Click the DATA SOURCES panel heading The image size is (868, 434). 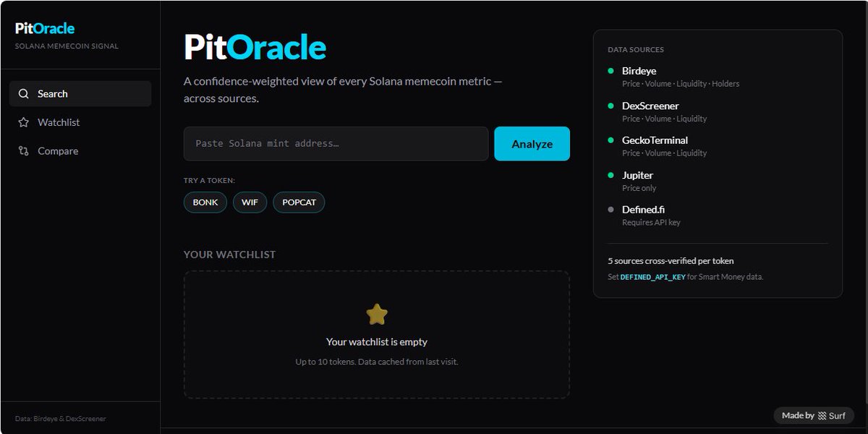coord(636,50)
